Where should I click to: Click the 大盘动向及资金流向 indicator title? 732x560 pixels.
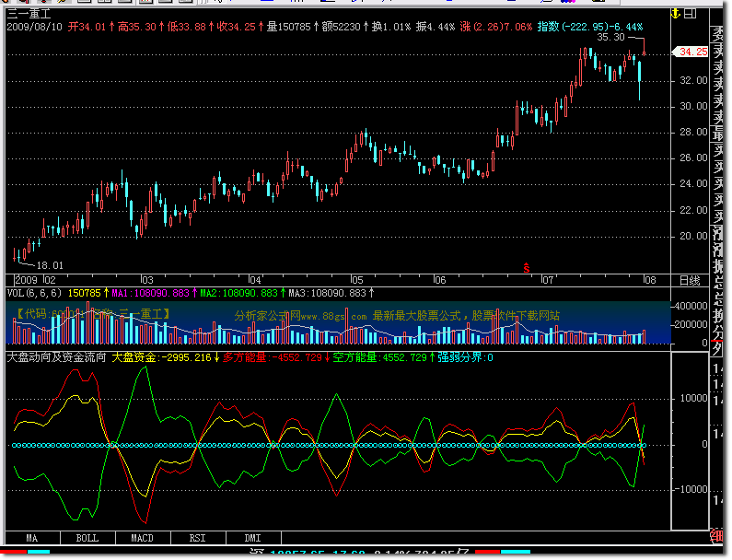56,357
